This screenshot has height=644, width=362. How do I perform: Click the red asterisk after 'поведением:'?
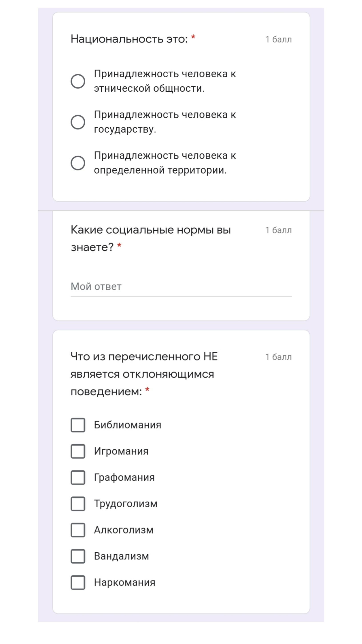pos(147,390)
